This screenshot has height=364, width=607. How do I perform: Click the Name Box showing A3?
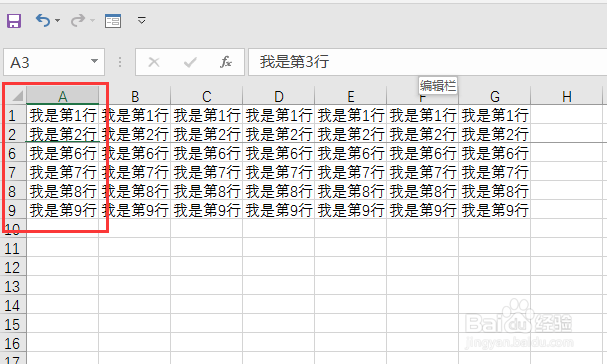[x=54, y=62]
